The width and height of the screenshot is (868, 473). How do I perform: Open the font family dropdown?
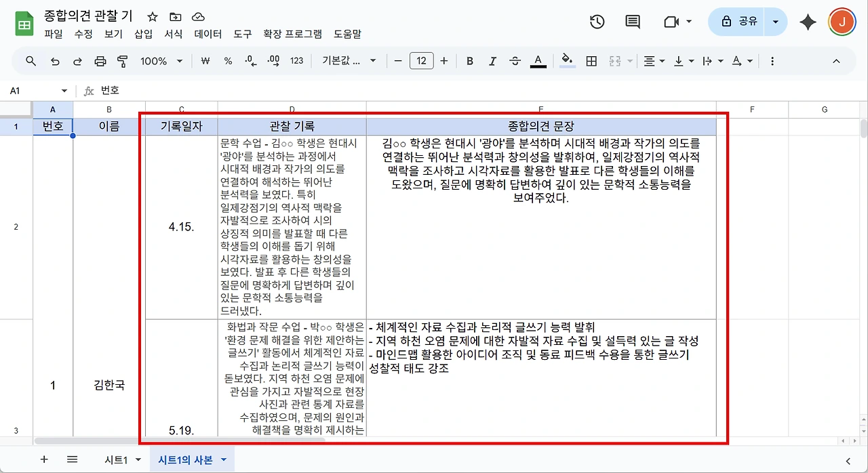point(349,61)
